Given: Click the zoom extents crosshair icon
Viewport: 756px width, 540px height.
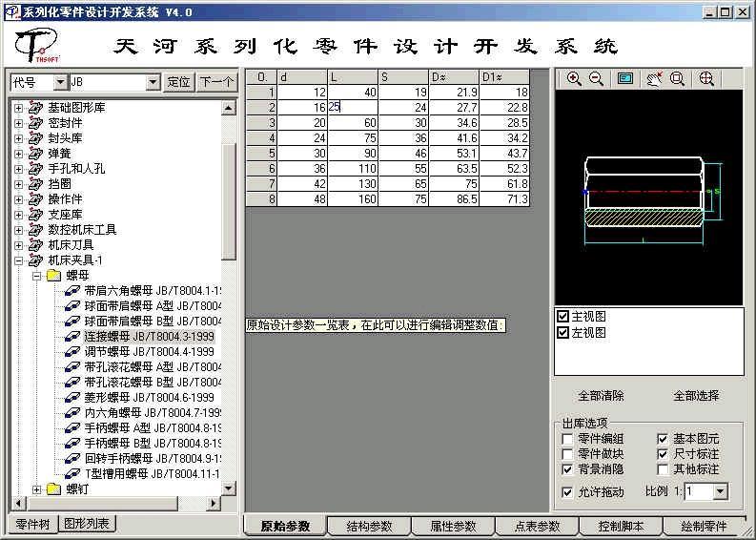Looking at the screenshot, I should click(x=706, y=79).
